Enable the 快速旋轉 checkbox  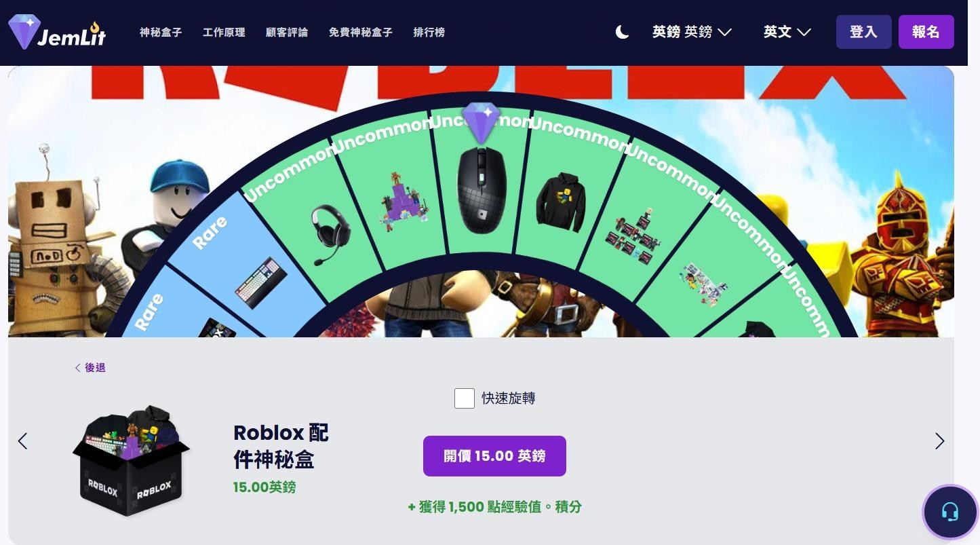465,398
